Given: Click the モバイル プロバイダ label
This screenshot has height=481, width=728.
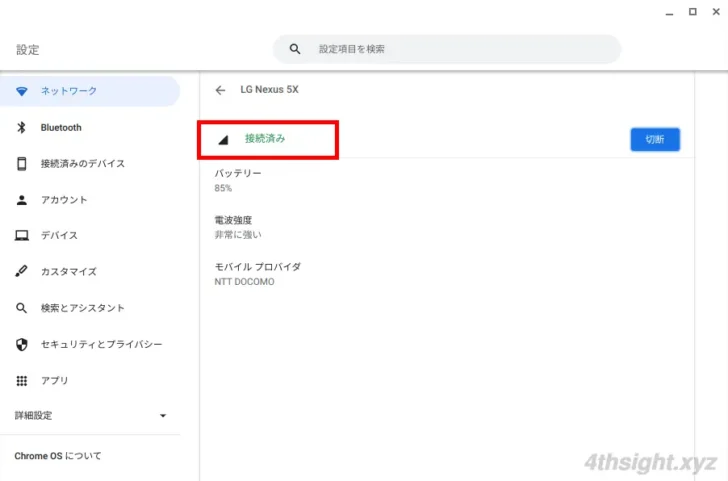Looking at the screenshot, I should [x=258, y=267].
